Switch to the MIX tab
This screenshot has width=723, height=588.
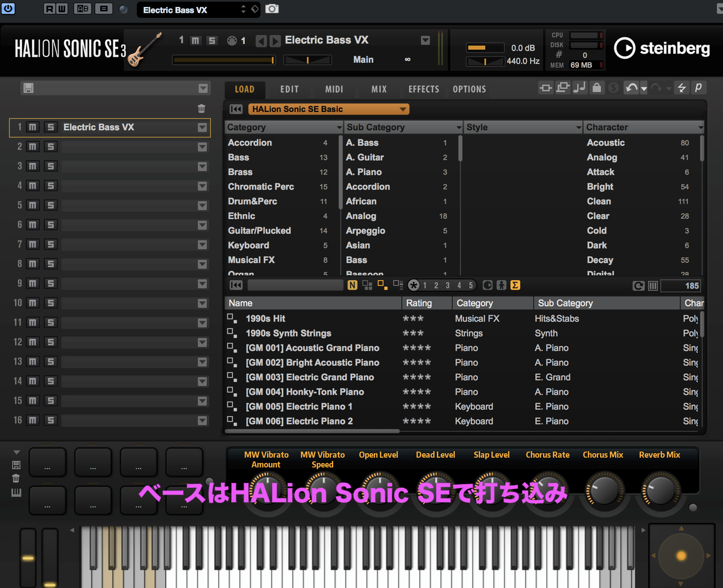point(379,89)
